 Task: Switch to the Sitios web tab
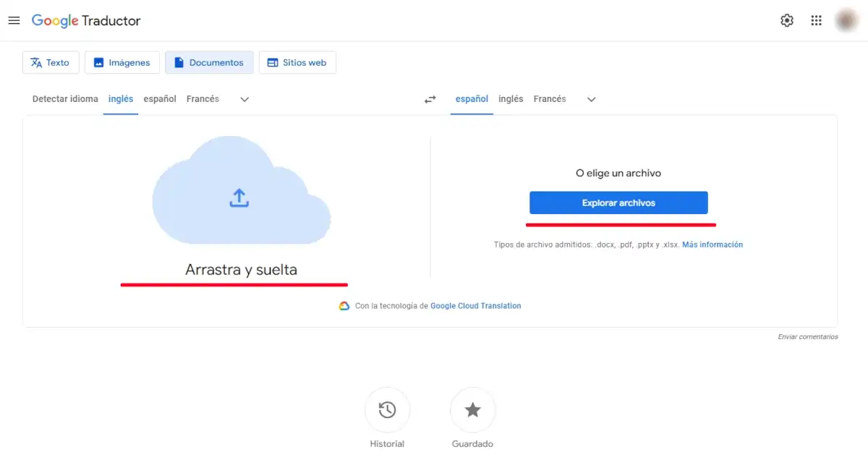click(x=297, y=62)
